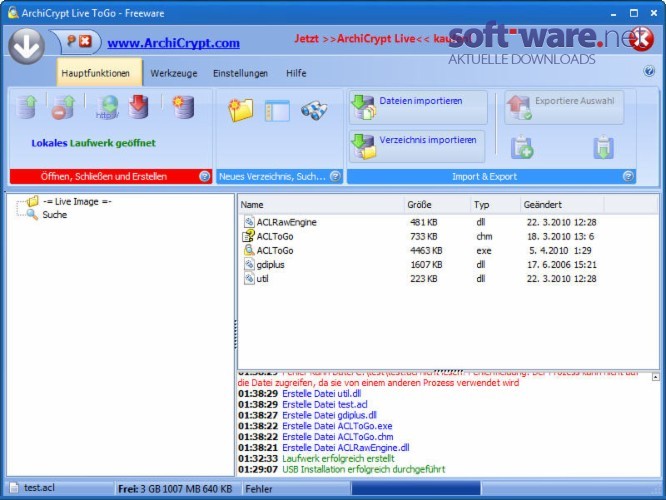Click clipboard icon with green down arrow
The image size is (666, 500).
tap(604, 147)
